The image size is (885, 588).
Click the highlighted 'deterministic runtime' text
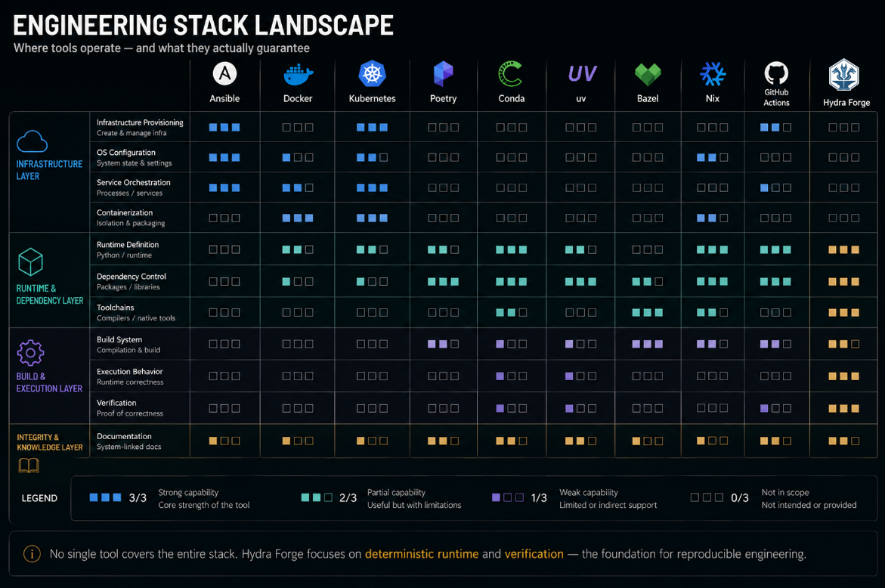click(422, 554)
